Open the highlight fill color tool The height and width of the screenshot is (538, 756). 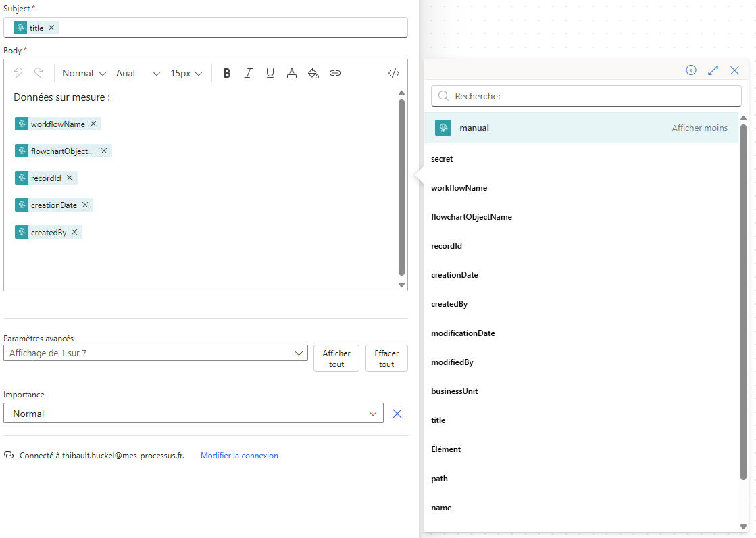point(313,73)
